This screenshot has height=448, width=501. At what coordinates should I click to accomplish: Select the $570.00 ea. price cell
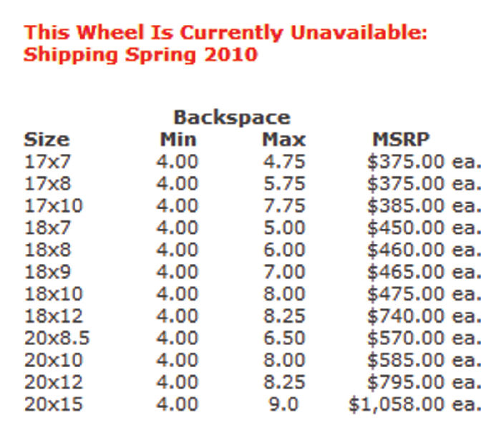423,338
